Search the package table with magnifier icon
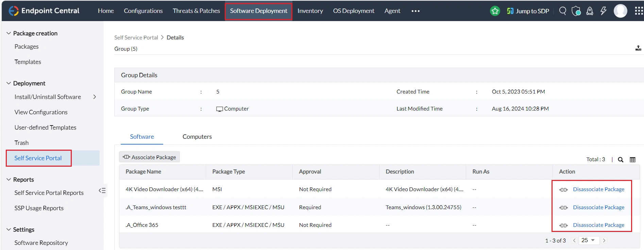The width and height of the screenshot is (644, 250). pyautogui.click(x=621, y=160)
